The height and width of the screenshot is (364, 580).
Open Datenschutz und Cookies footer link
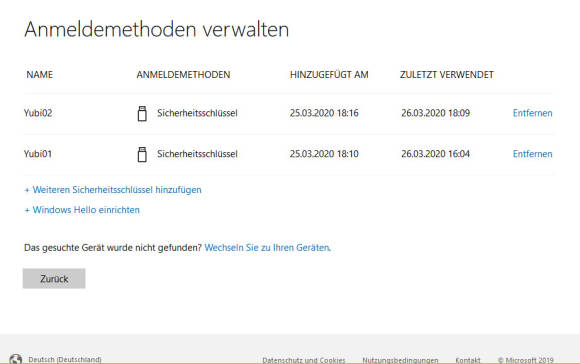304,360
